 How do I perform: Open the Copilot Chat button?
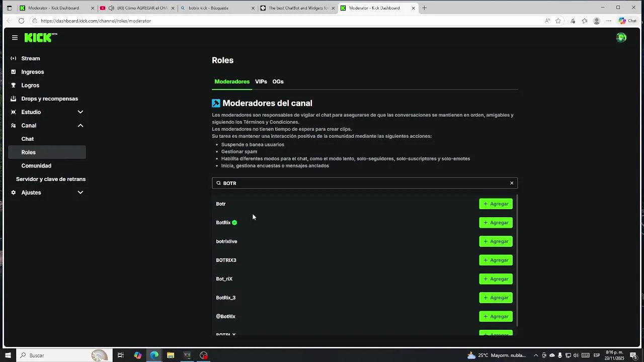627,21
